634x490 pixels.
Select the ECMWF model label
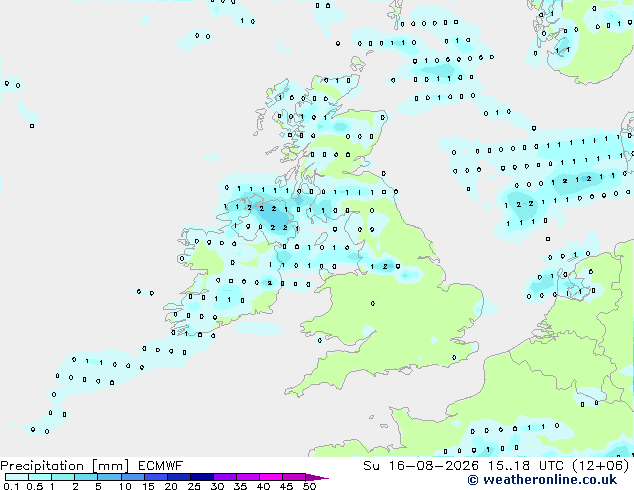[160, 466]
